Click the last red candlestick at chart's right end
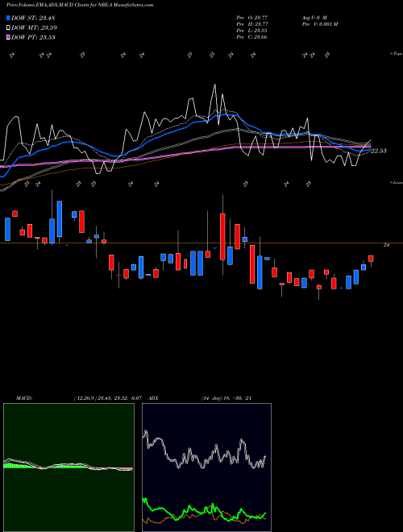This screenshot has width=403, height=532. tap(371, 259)
